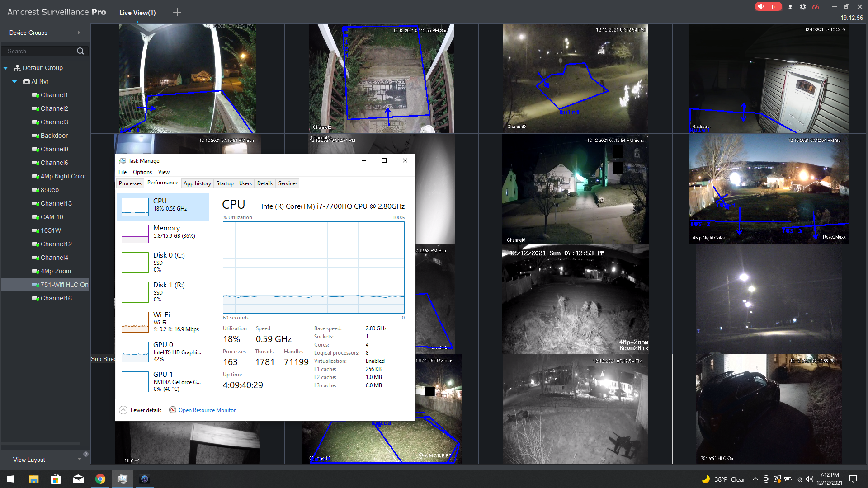
Task: Add a new tab with the plus icon
Action: (x=177, y=12)
